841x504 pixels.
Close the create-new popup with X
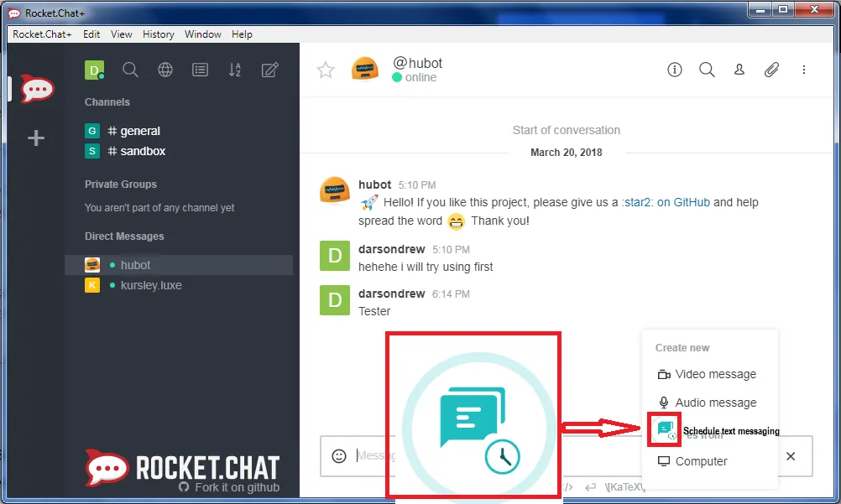pyautogui.click(x=791, y=456)
